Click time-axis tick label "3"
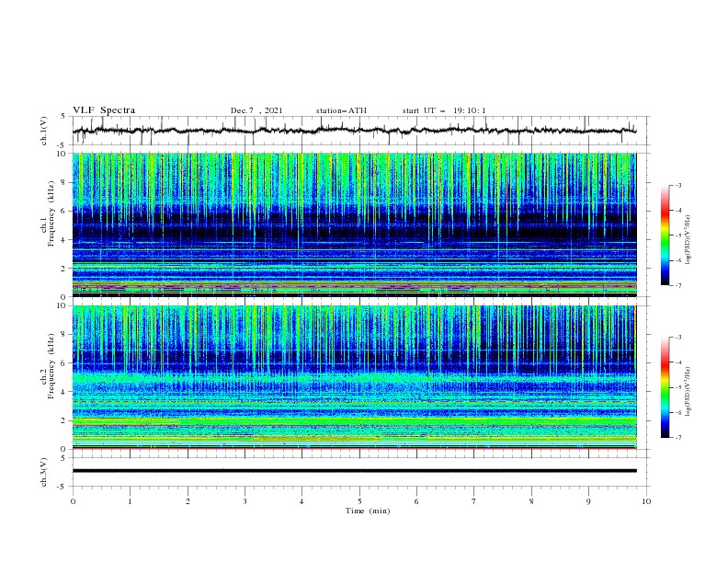Viewport: 728px width, 563px height. (x=245, y=501)
